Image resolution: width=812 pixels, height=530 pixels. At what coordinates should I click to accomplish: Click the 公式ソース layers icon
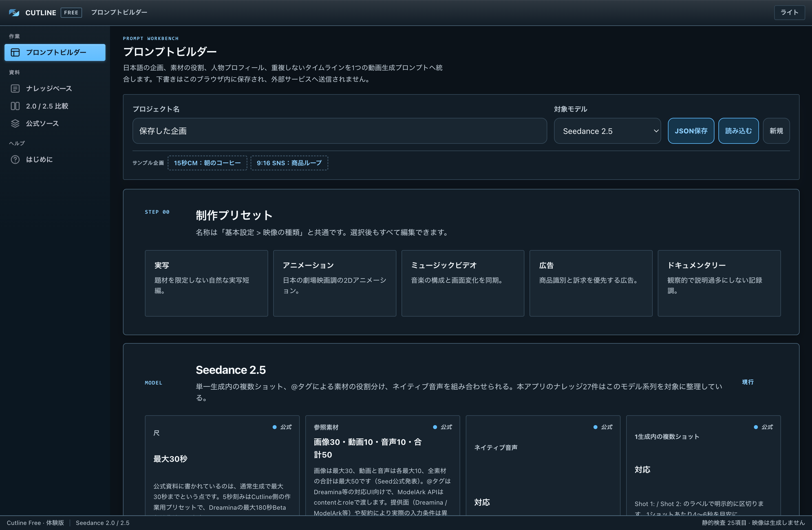[15, 123]
